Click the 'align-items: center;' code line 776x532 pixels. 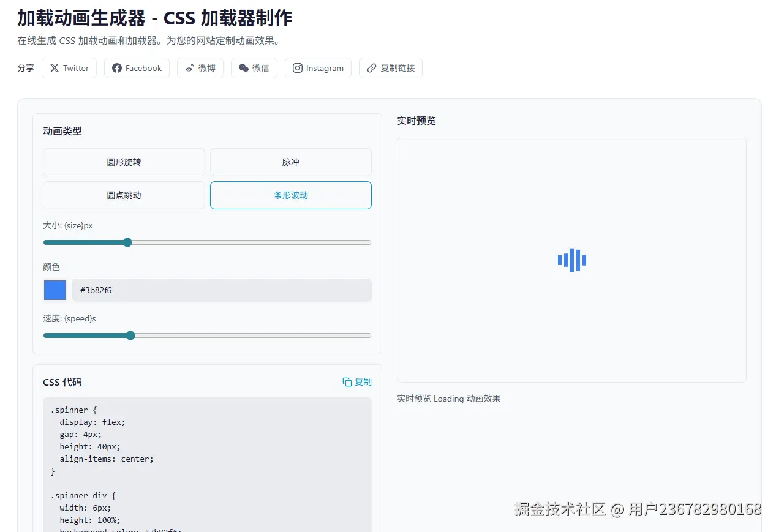click(x=107, y=459)
